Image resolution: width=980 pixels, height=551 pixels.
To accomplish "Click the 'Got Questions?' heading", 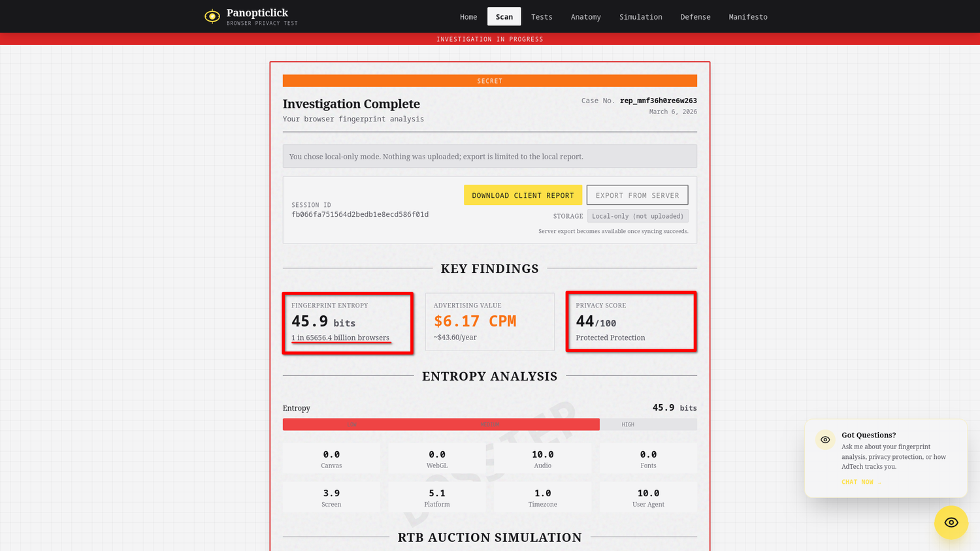I will [x=869, y=435].
